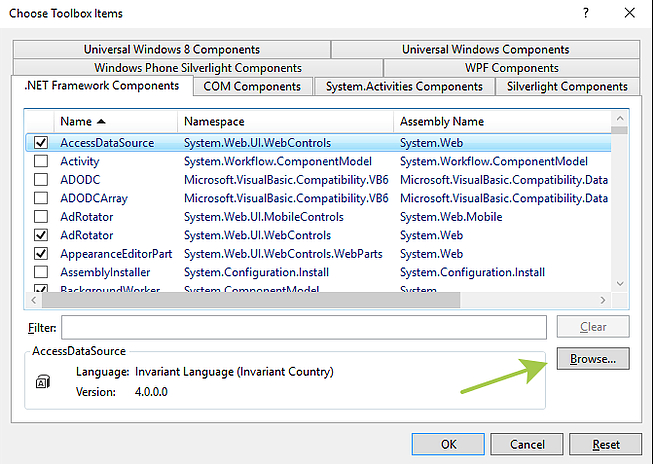Open Windows Phone Silverlight Components tab
This screenshot has width=653, height=464.
198,67
